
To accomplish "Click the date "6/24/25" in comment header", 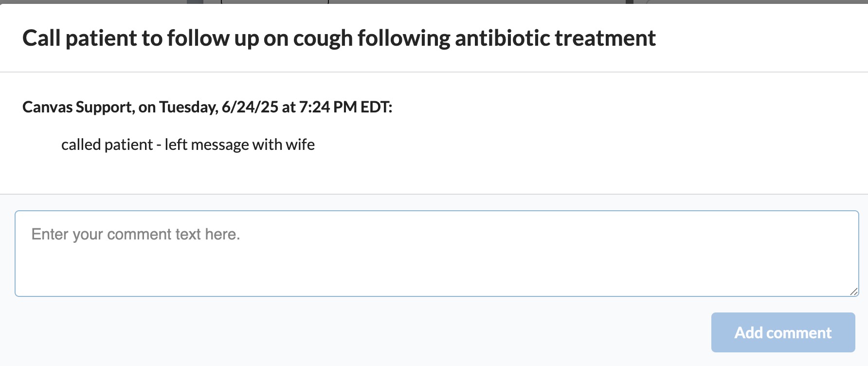I will tap(250, 107).
